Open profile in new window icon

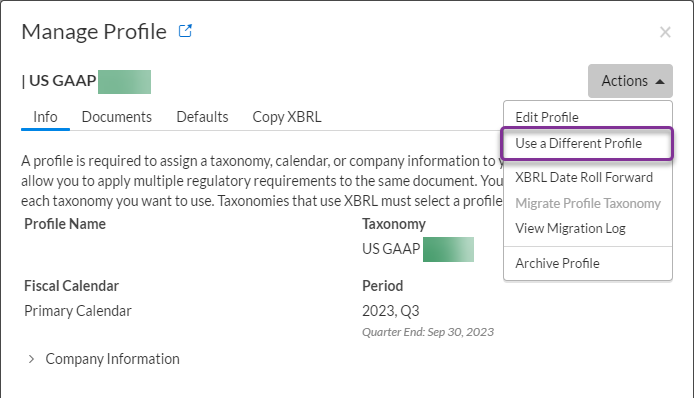coord(185,31)
